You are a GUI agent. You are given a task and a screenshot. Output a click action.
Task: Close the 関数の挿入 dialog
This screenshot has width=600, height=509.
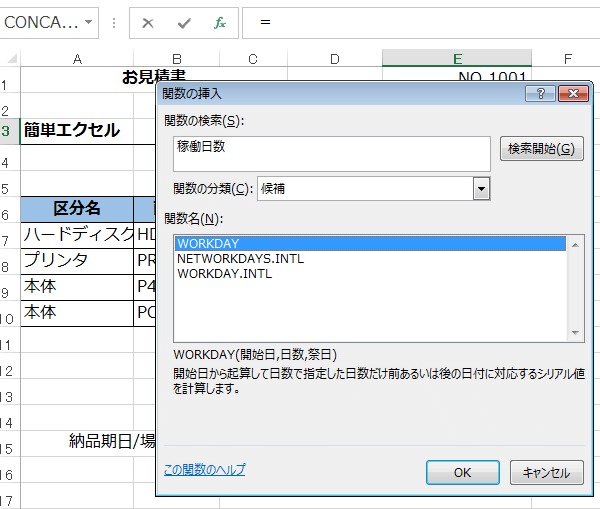(x=571, y=93)
